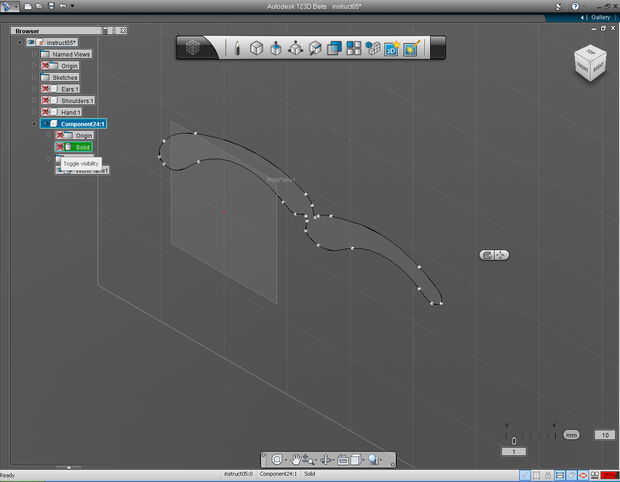The width and height of the screenshot is (620, 482).
Task: Click the camera view icon in navigation bar
Action: click(x=343, y=459)
